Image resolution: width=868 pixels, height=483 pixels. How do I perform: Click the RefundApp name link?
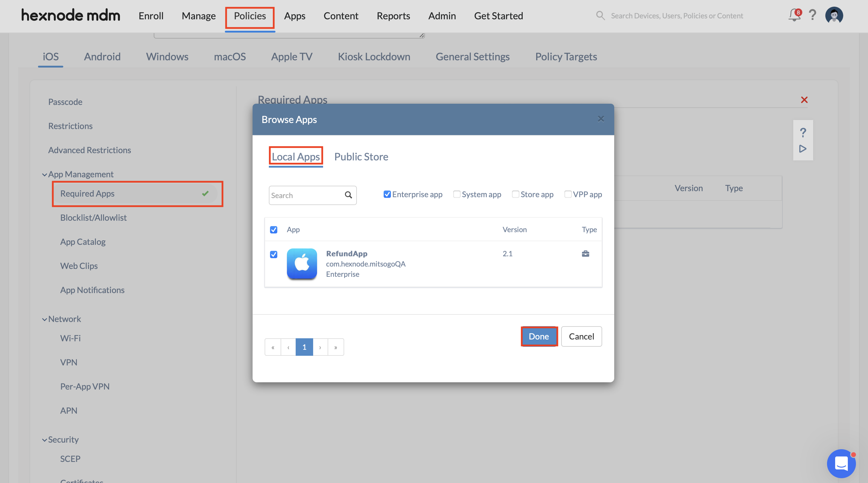pos(346,253)
